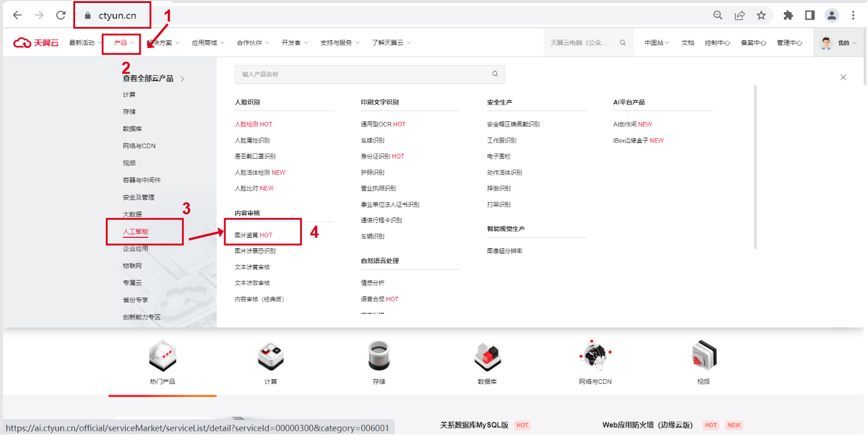The height and width of the screenshot is (435, 868).
Task: Click the browser URL ctyun.cn
Action: tap(118, 16)
